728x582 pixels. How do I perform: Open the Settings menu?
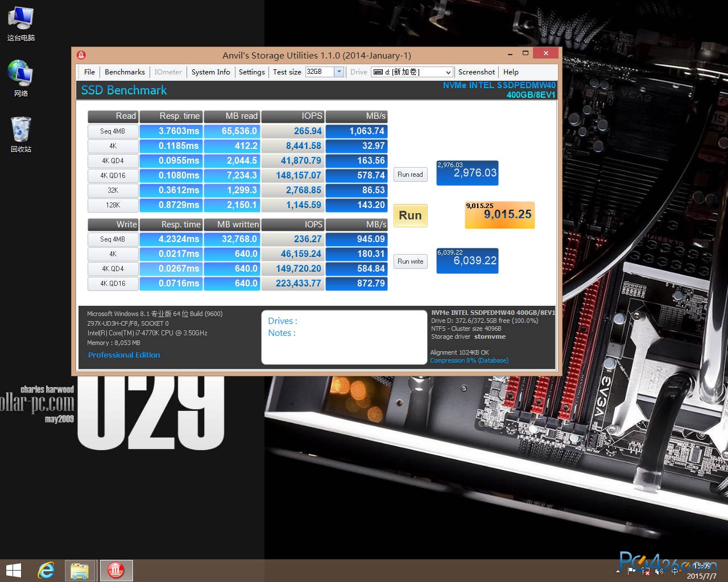pyautogui.click(x=251, y=72)
